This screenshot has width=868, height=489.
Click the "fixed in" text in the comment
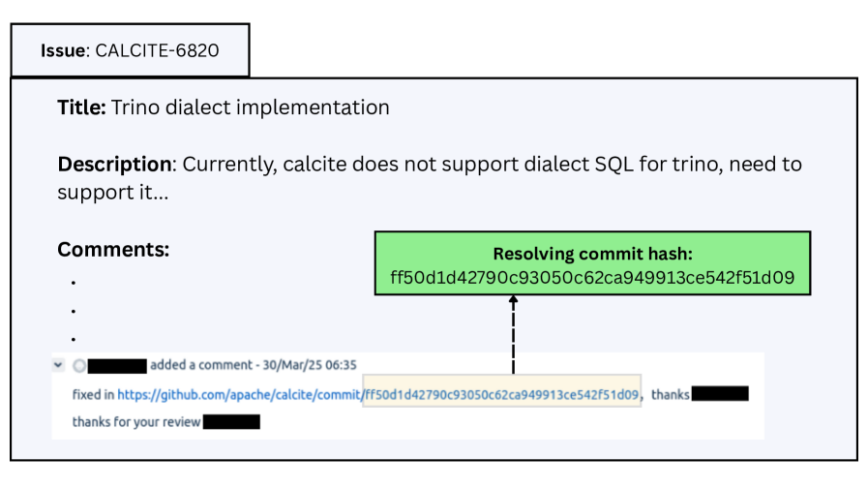click(93, 395)
